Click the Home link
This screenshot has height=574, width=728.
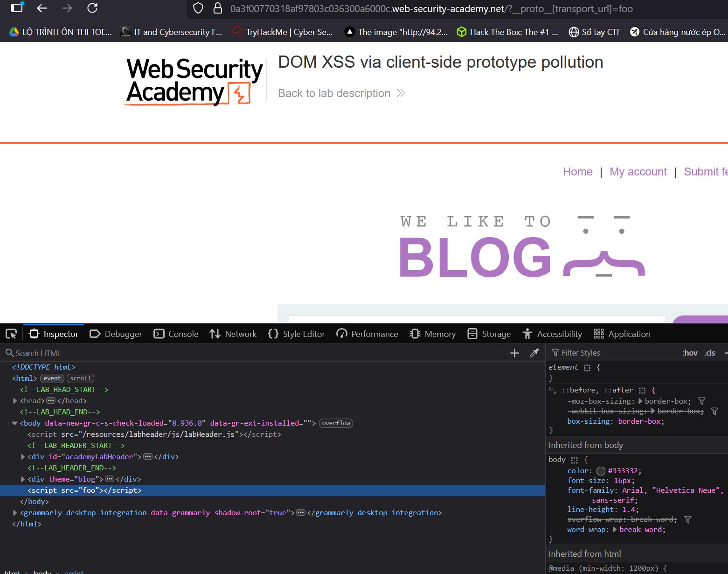click(577, 172)
